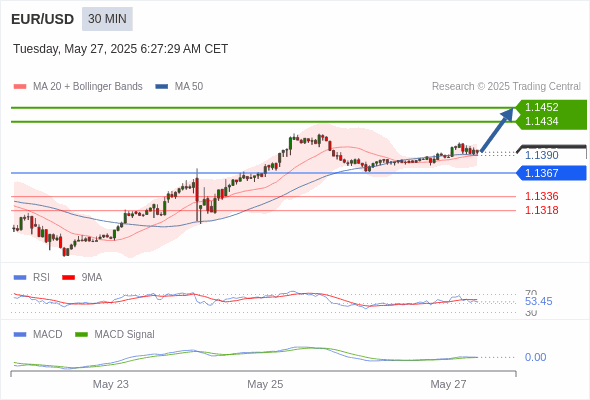Click the MACD value 0.00
The width and height of the screenshot is (590, 400).
[535, 357]
